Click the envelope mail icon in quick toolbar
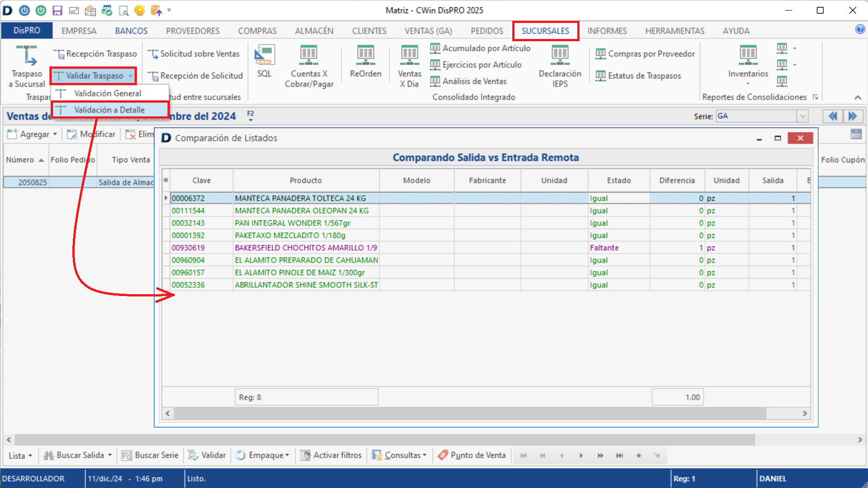 pos(74,10)
